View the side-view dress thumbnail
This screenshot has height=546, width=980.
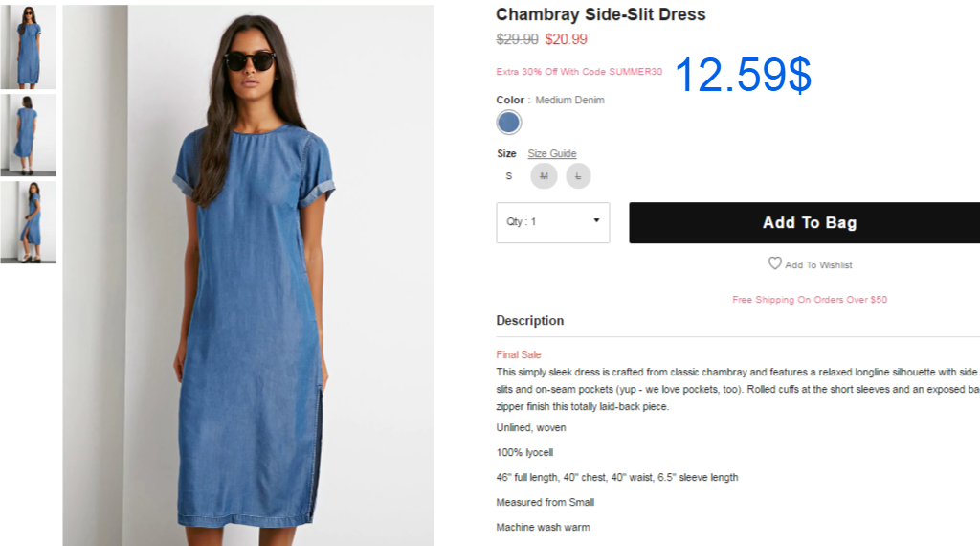28,222
